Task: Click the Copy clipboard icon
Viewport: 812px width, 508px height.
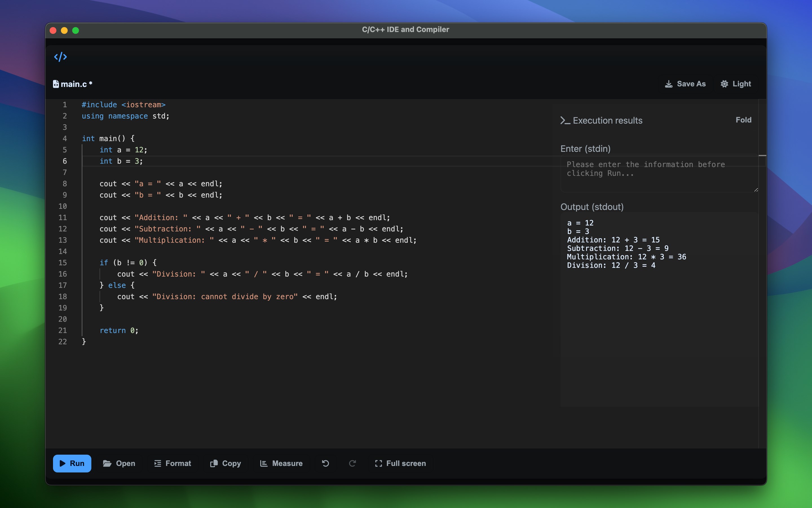Action: [x=214, y=463]
